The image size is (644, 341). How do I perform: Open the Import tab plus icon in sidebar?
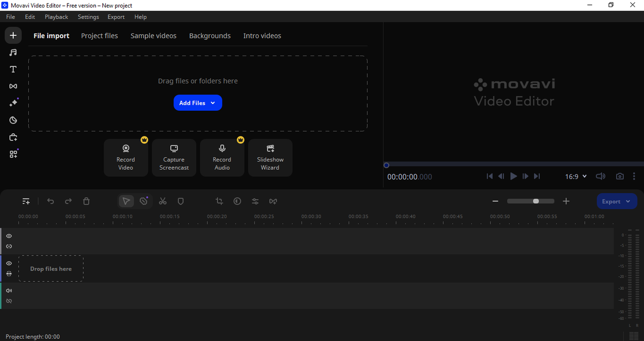coord(13,35)
